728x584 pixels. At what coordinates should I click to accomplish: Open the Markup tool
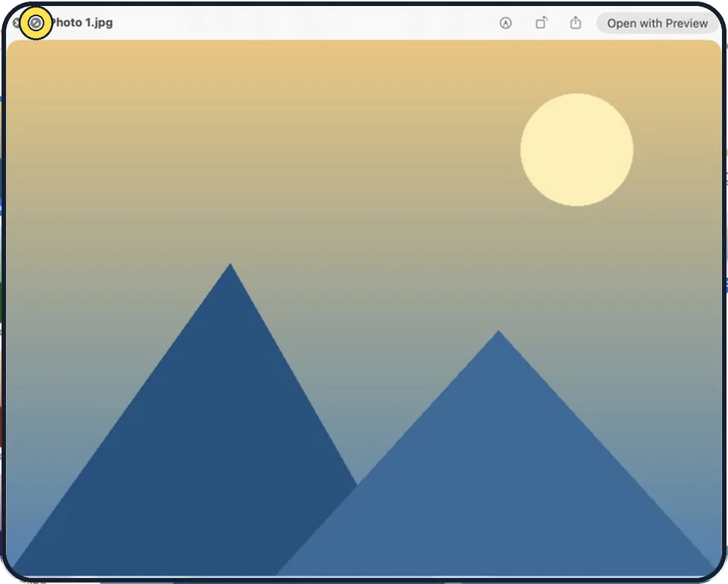[x=506, y=23]
